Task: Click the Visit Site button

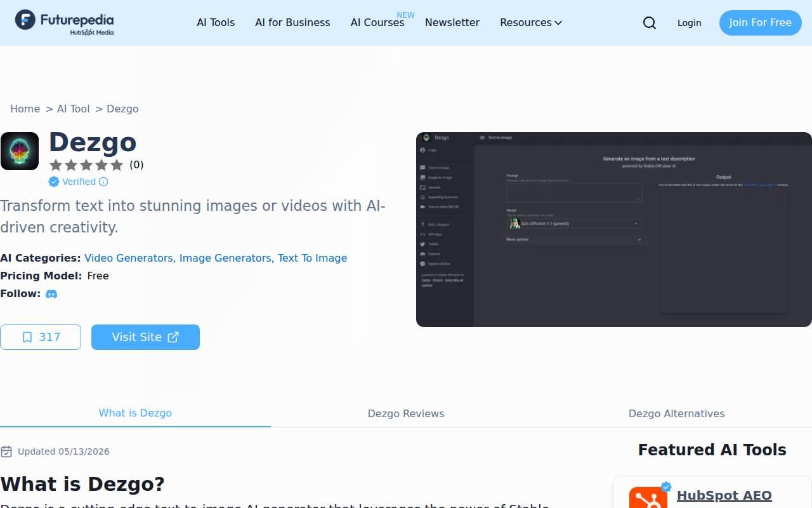Action: point(145,337)
